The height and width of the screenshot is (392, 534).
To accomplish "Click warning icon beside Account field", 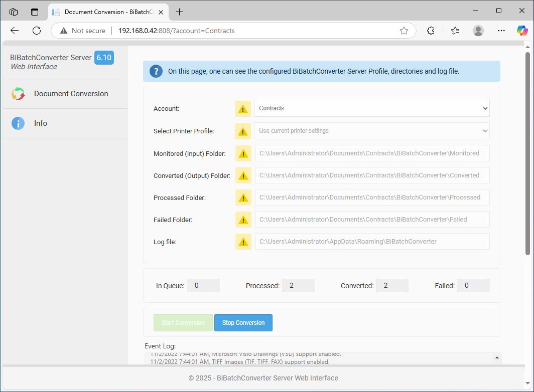I will pyautogui.click(x=243, y=109).
